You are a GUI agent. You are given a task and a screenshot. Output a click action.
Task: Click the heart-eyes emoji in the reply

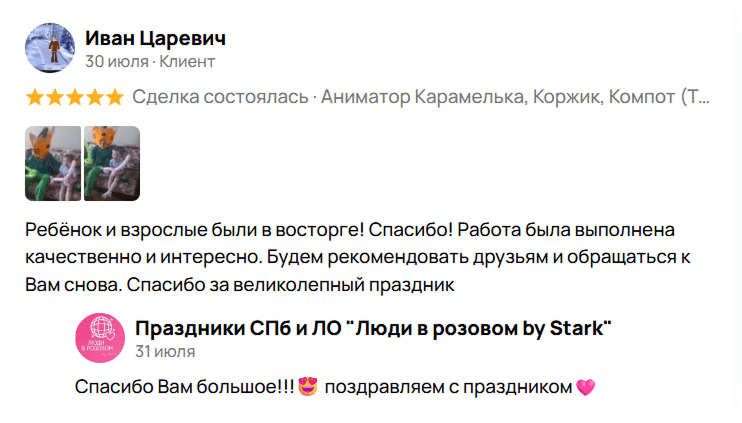(308, 386)
